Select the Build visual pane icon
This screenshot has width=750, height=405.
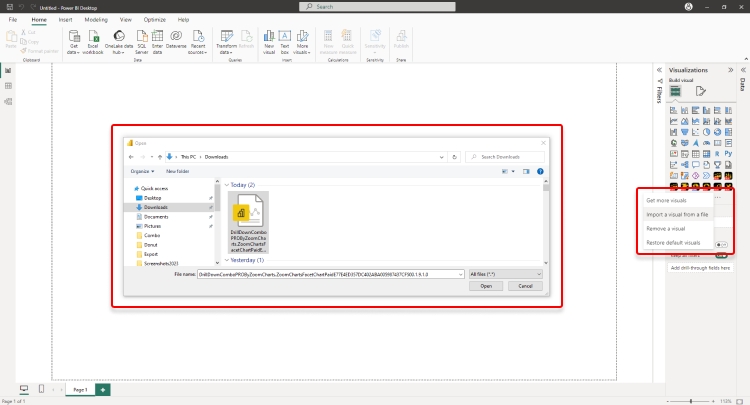675,91
